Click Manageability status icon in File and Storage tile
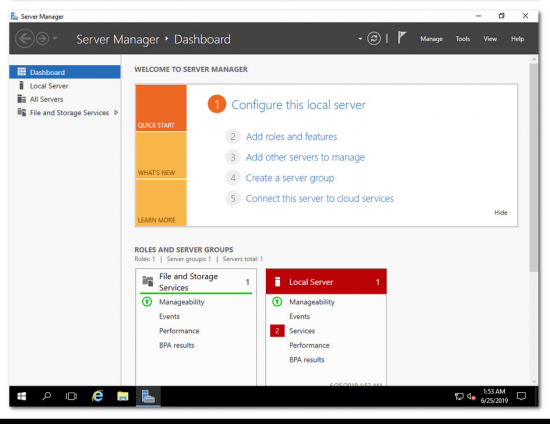 click(x=147, y=302)
